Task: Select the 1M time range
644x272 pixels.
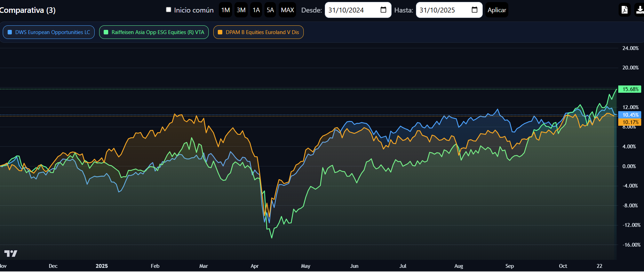Action: (225, 10)
